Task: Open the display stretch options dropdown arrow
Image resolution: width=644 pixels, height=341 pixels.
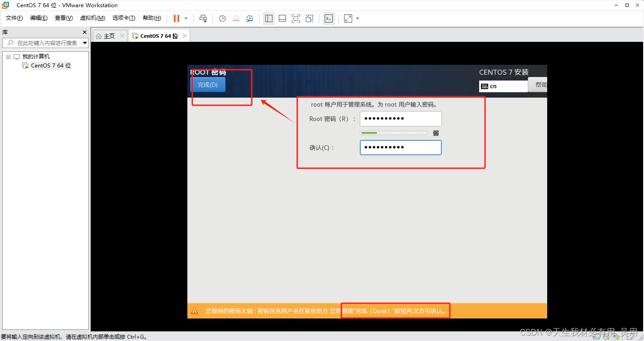Action: click(x=358, y=18)
